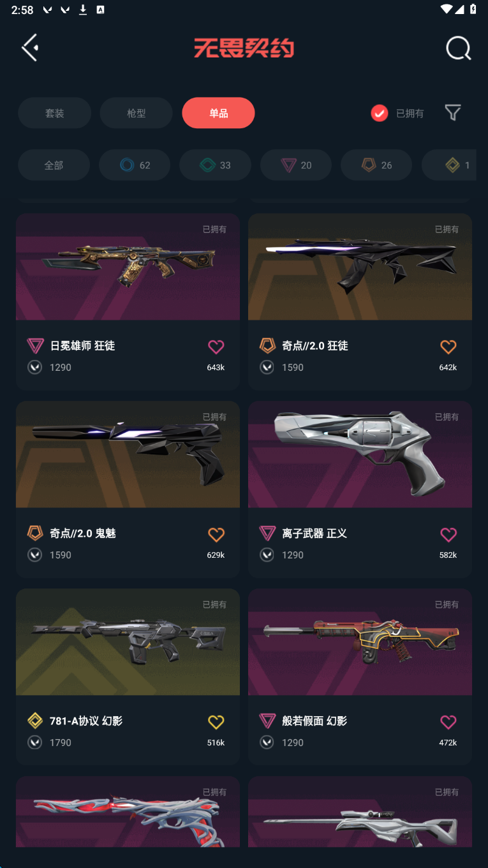This screenshot has height=868, width=488.
Task: Favorite 日冕雄师 狂徒 with heart icon
Action: [x=216, y=347]
